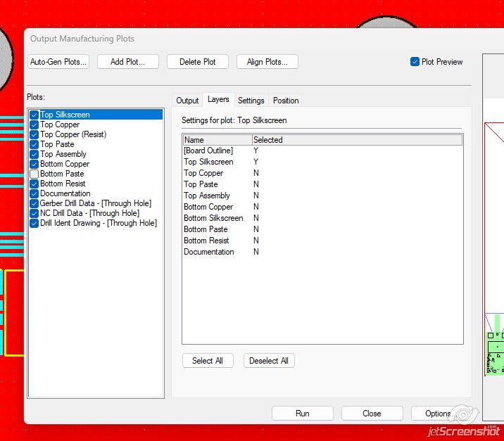Image resolution: width=504 pixels, height=441 pixels.
Task: Click the Add Plot button
Action: click(x=128, y=62)
